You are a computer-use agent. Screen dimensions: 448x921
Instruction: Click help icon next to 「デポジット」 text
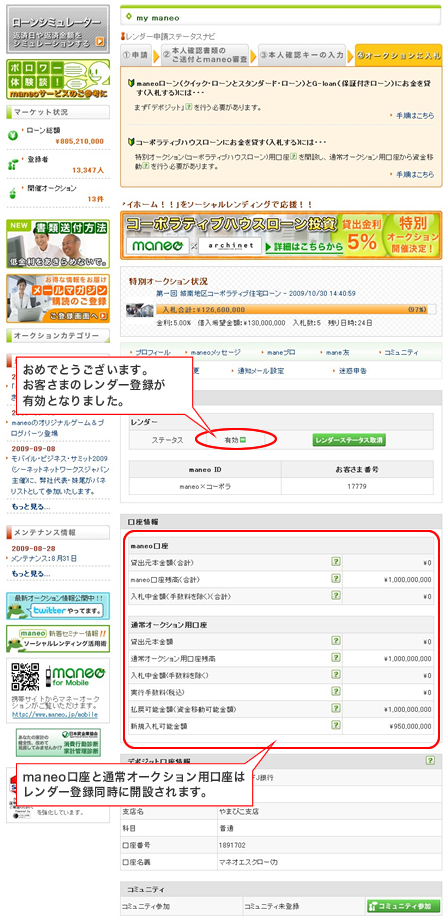coord(189,107)
